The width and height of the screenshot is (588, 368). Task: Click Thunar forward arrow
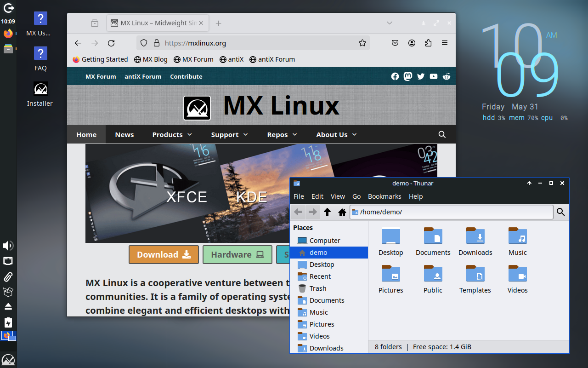pos(313,212)
